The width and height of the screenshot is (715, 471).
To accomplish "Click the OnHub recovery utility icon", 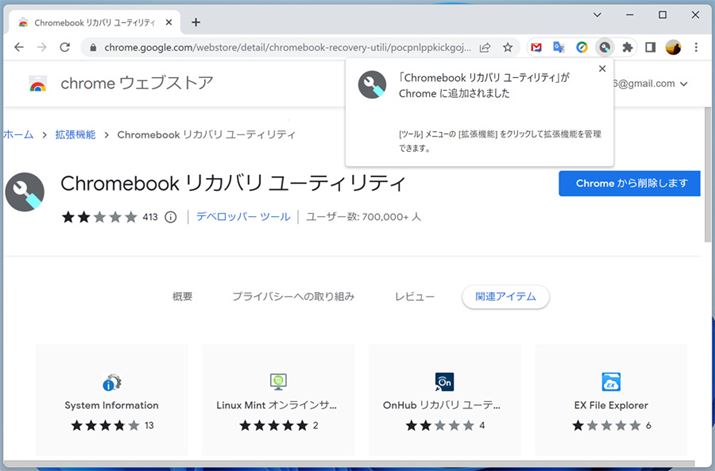I will tap(445, 382).
